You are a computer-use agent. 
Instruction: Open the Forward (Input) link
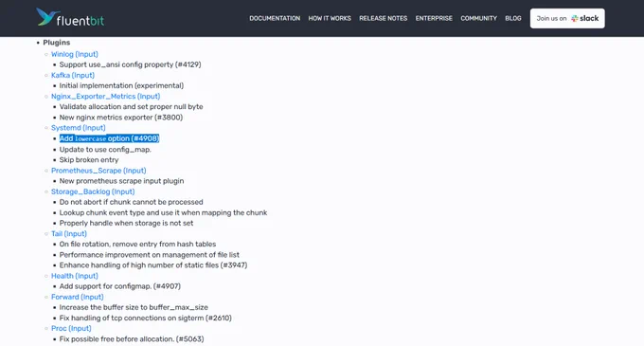(x=78, y=297)
